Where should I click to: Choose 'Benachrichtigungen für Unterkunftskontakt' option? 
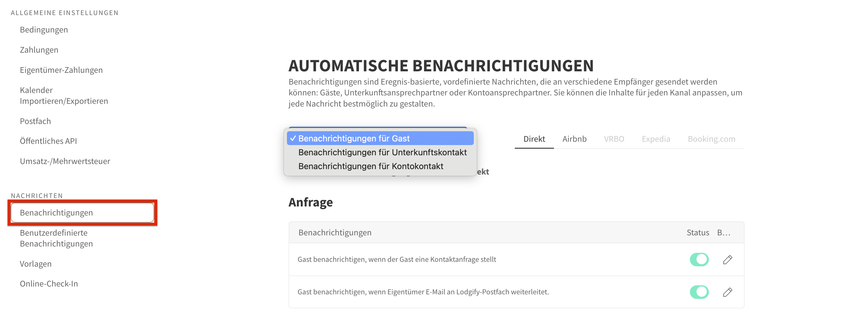click(382, 152)
